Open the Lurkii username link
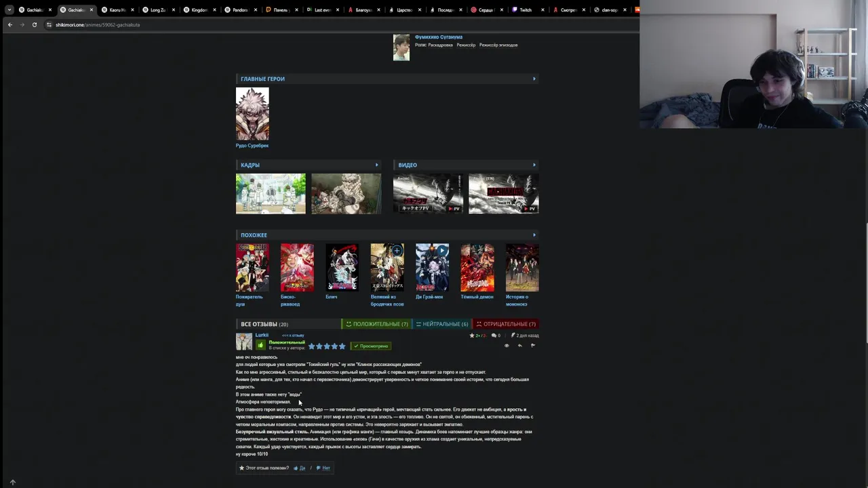Image resolution: width=868 pixels, height=488 pixels. (262, 335)
